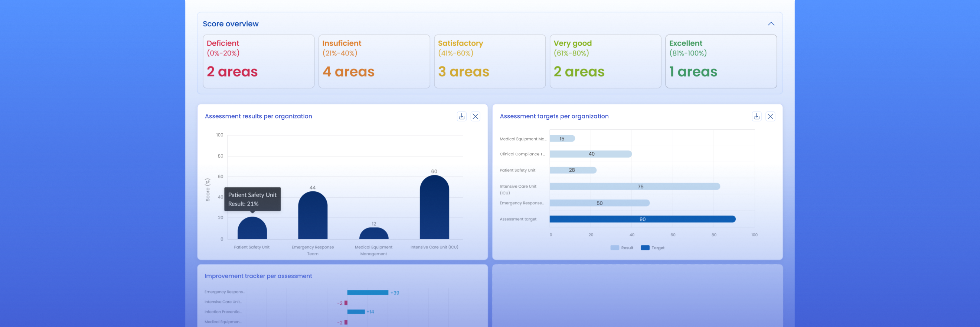980x327 pixels.
Task: Click the Patient Safety Unit results bar
Action: 252,228
